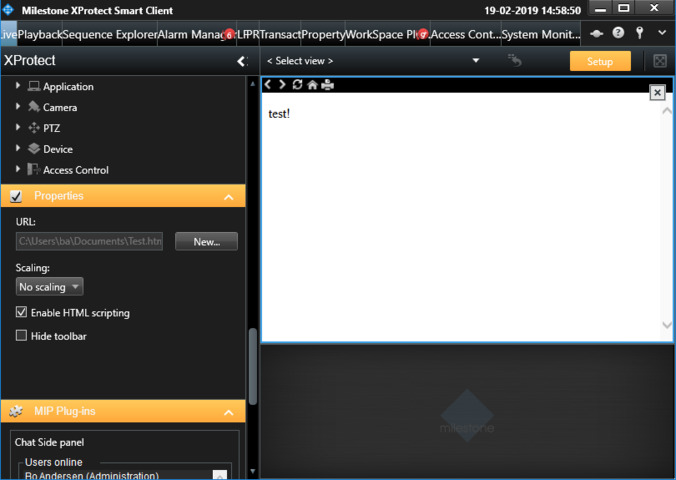Check the Hide toolbar option

click(22, 336)
